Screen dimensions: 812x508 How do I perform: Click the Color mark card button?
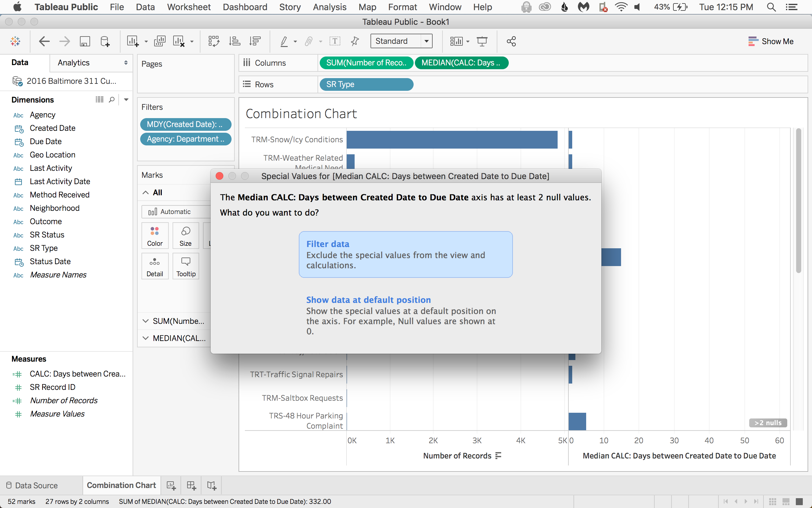point(155,236)
